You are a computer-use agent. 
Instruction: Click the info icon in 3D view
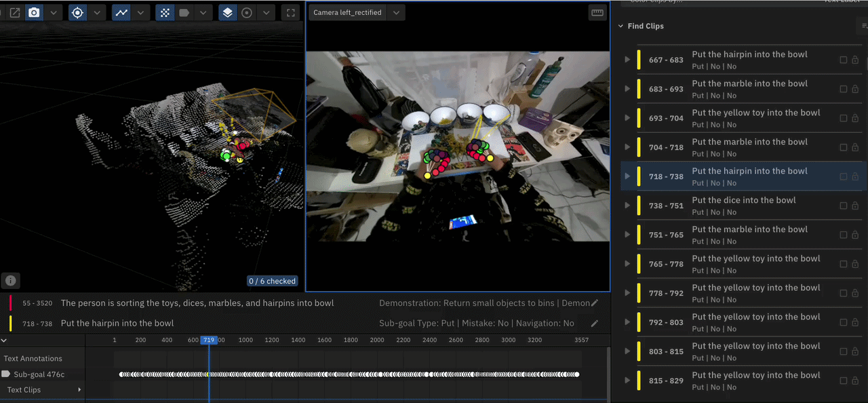point(11,280)
